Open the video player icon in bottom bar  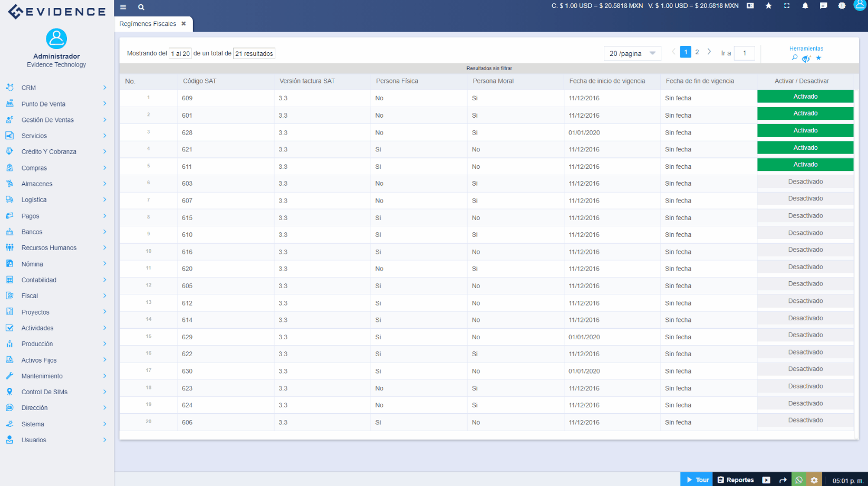(766, 480)
